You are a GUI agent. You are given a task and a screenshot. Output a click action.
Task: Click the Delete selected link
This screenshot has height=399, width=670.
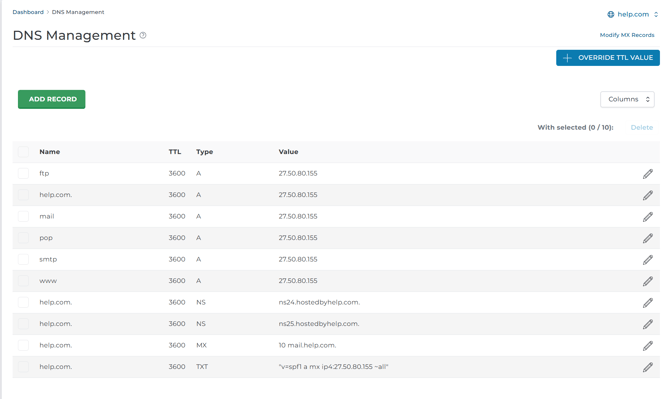tap(641, 127)
